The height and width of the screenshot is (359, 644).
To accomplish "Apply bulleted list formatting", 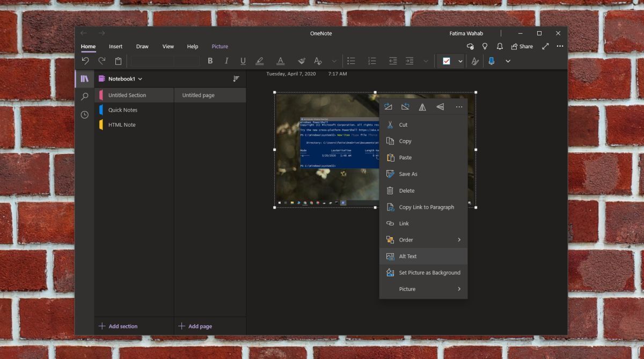I will [x=352, y=61].
